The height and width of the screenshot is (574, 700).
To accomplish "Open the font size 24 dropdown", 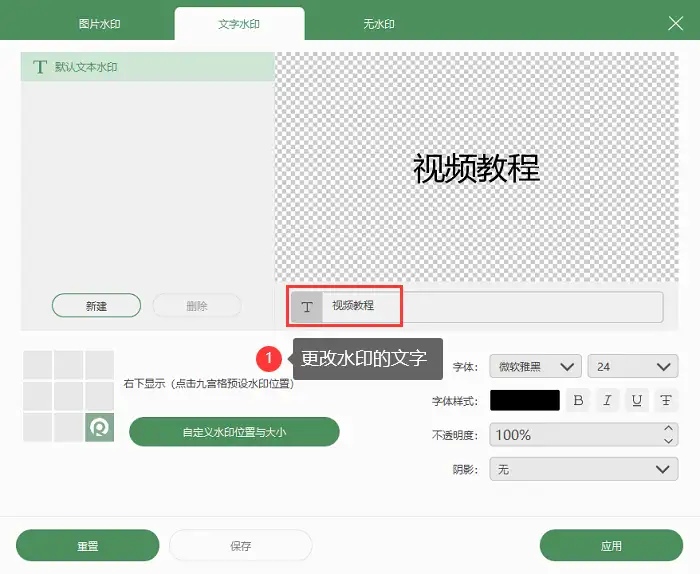I will click(633, 366).
